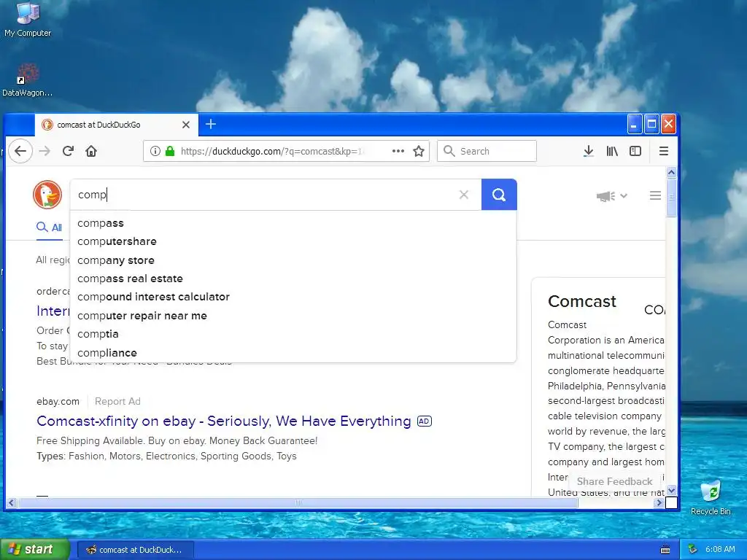Clear the DuckDuckGo search box
The height and width of the screenshot is (560, 747).
coord(463,194)
